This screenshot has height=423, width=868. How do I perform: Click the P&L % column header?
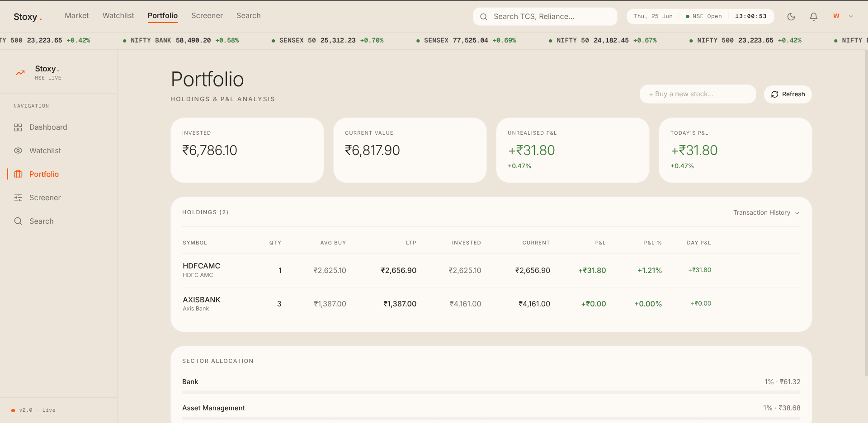(653, 243)
